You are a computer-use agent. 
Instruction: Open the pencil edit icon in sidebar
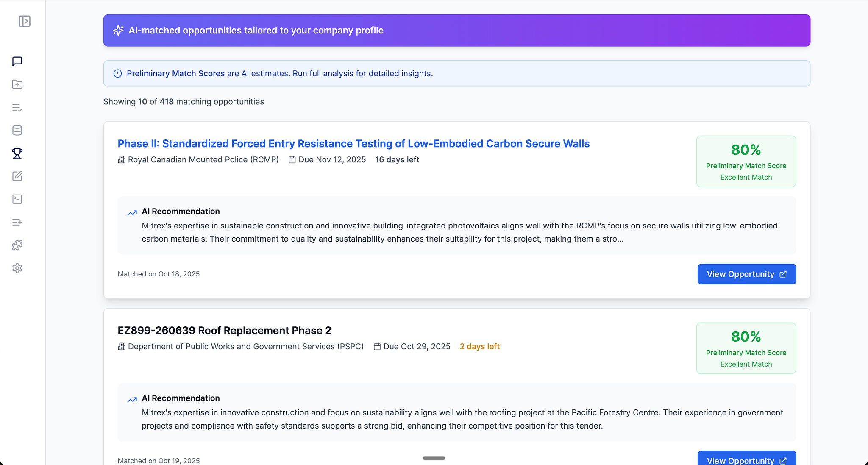point(17,176)
